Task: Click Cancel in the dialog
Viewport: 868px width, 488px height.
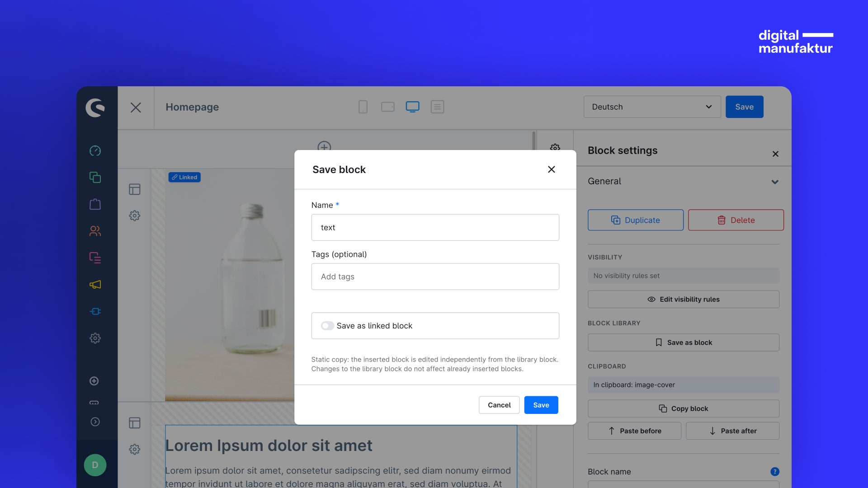Action: 499,405
